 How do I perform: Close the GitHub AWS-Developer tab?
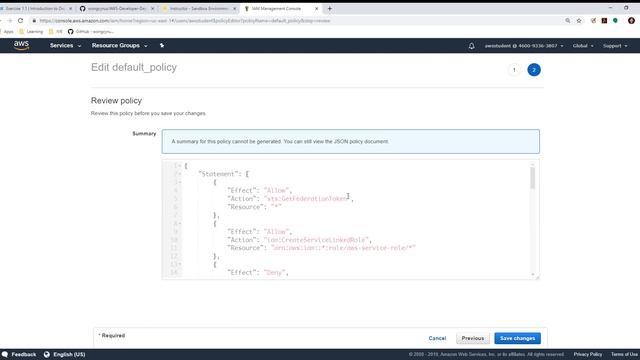tap(153, 9)
